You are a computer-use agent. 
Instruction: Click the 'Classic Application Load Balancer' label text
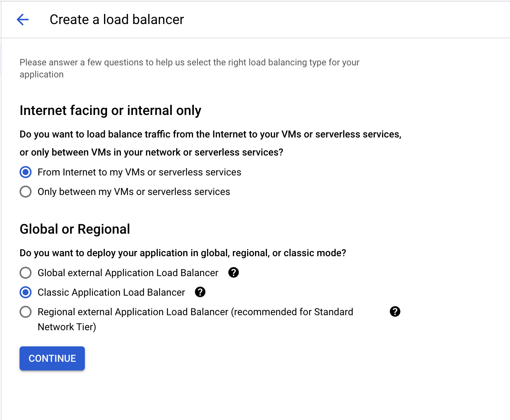[111, 292]
